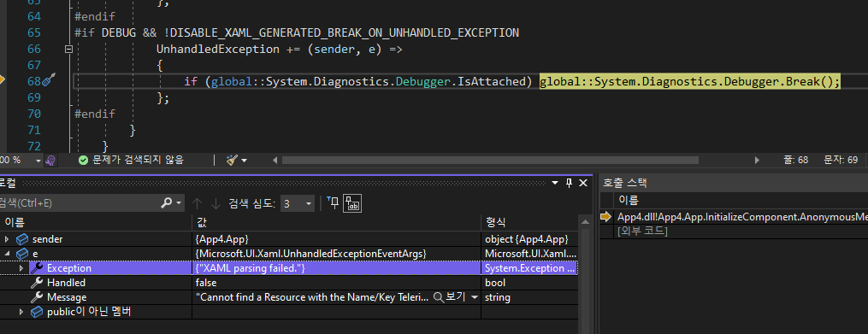868x334 pixels.
Task: Expand the sender variable node
Action: coord(7,239)
